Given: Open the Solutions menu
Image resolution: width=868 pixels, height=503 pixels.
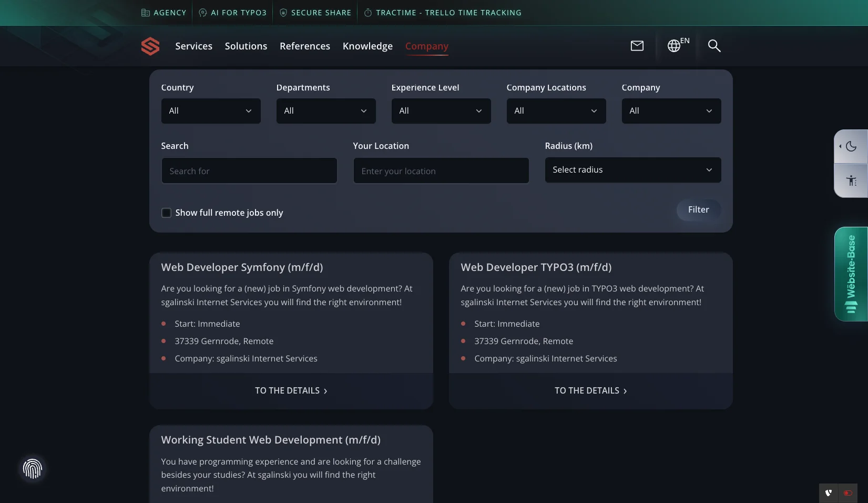Looking at the screenshot, I should [x=246, y=46].
